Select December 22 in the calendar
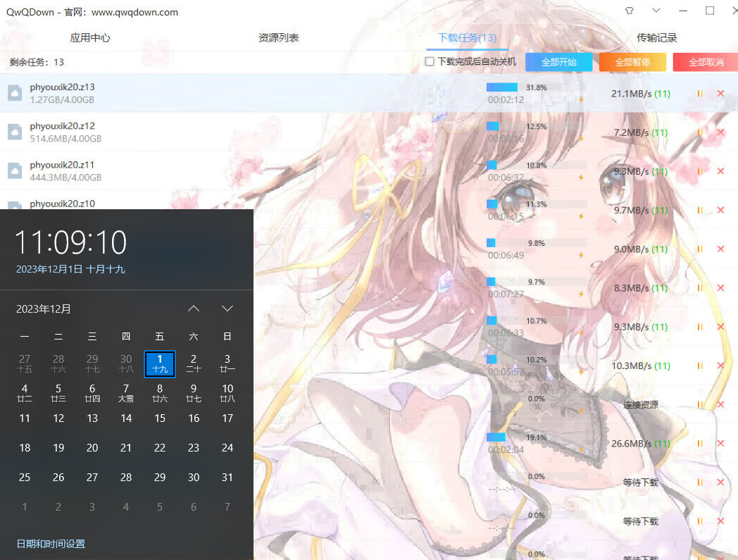 (160, 448)
